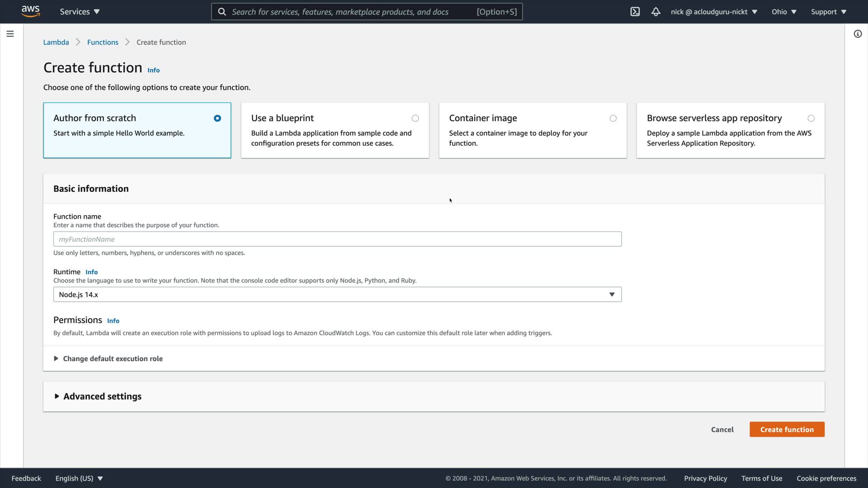Open English (US) language selector
Image resolution: width=868 pixels, height=488 pixels.
click(79, 478)
